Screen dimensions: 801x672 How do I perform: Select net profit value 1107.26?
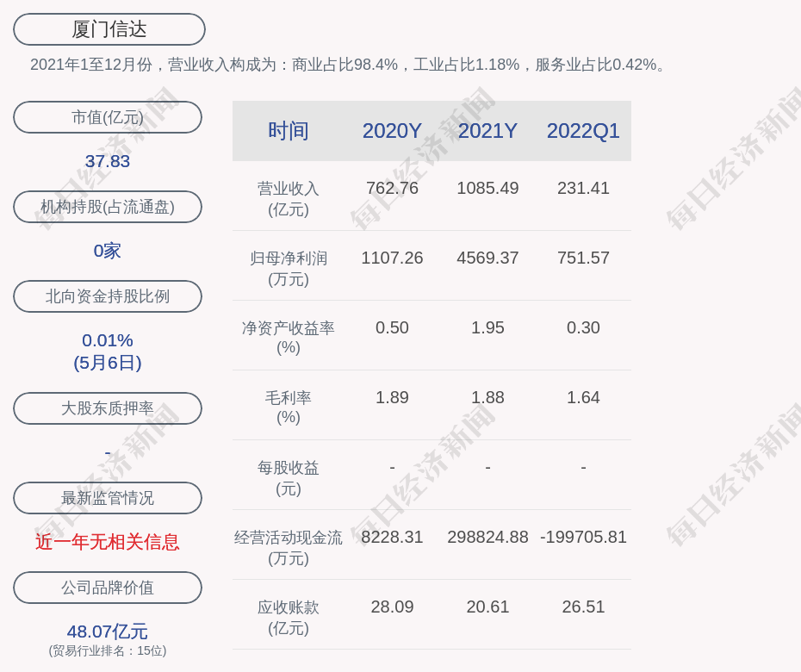392,258
